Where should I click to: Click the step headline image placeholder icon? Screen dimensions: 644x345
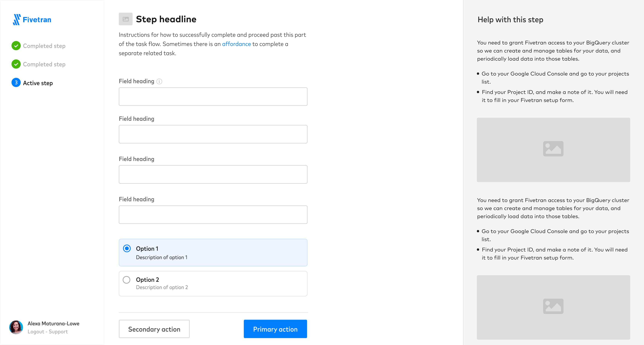point(126,19)
